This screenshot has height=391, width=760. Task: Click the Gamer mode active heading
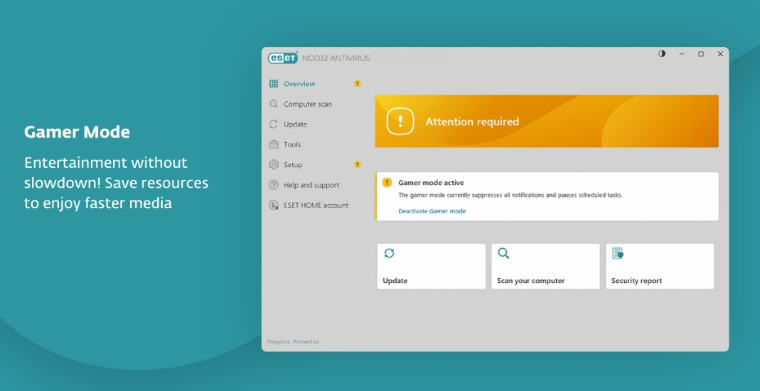(x=431, y=183)
